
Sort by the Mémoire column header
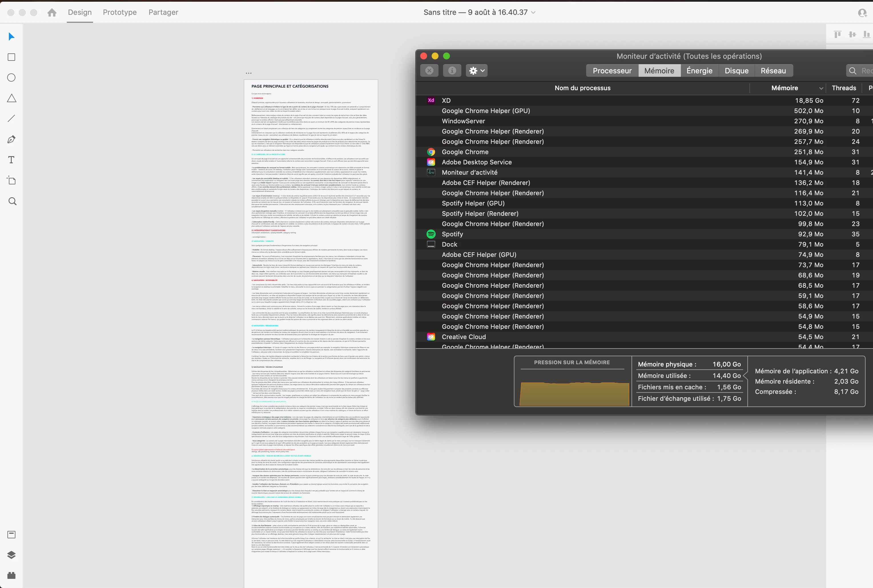coord(785,88)
